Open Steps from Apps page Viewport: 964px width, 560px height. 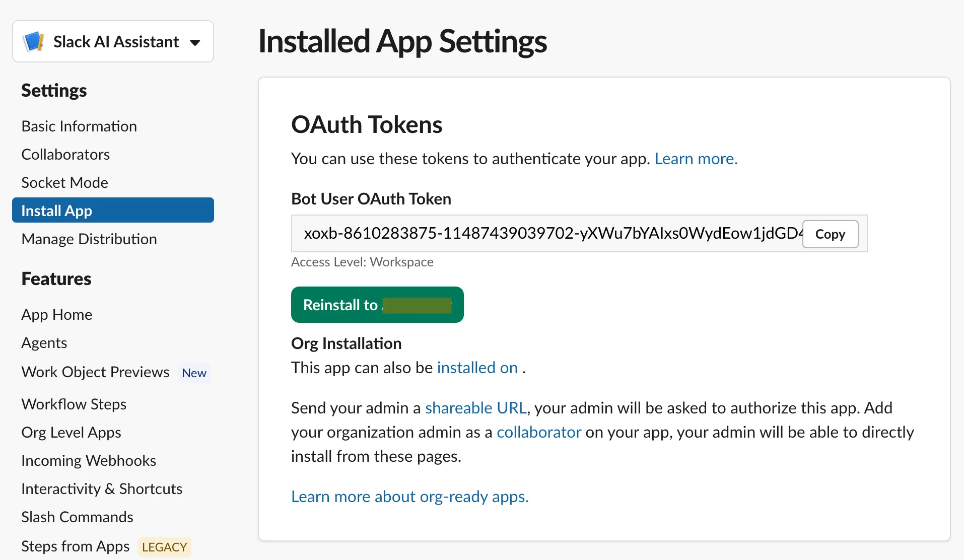pos(76,546)
